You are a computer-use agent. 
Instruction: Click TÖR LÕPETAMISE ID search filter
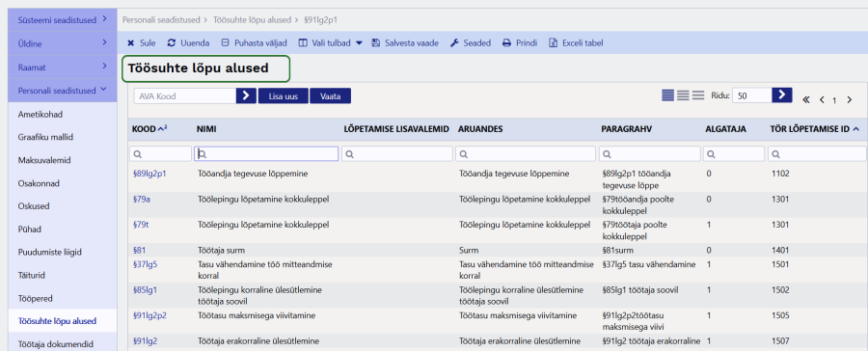click(817, 154)
